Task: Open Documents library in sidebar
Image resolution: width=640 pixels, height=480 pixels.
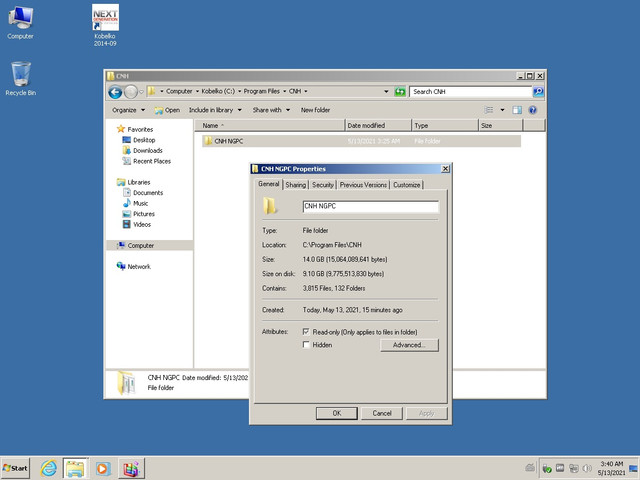Action: (x=147, y=193)
